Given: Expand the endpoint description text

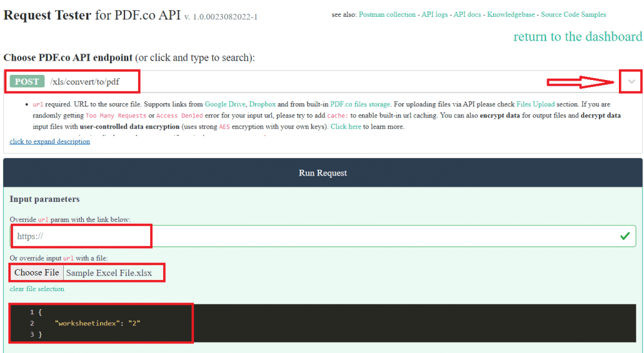Looking at the screenshot, I should [50, 141].
